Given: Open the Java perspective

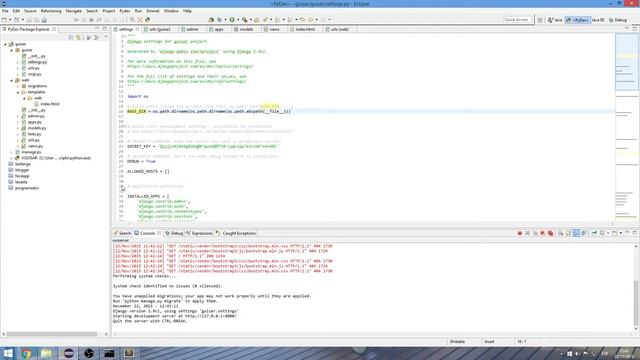Looking at the screenshot, I should (555, 20).
